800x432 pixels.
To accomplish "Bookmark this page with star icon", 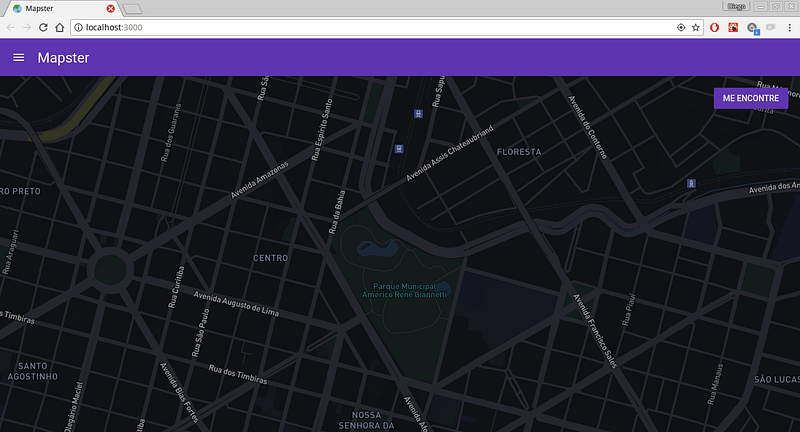I will coord(695,28).
